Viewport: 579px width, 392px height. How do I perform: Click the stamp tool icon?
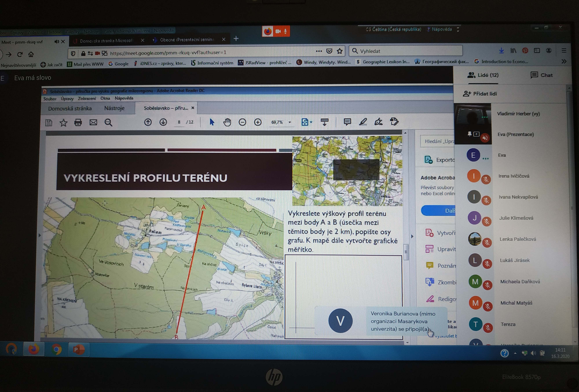tap(394, 121)
